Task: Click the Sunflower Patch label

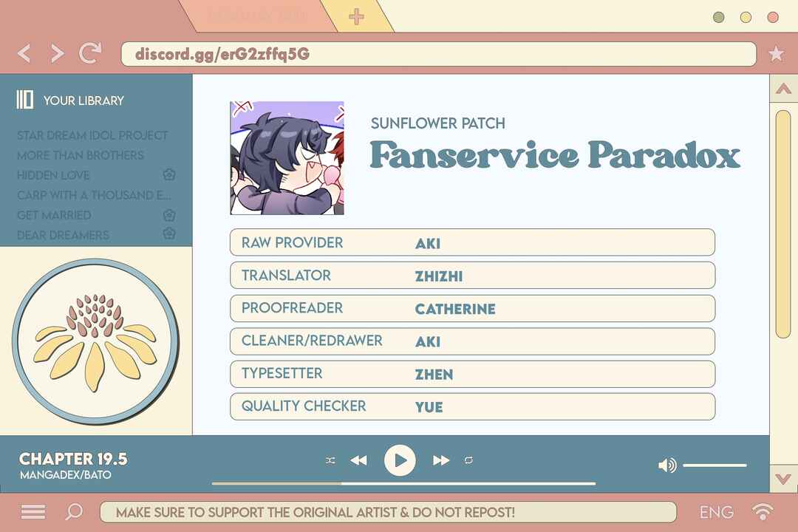Action: tap(437, 123)
